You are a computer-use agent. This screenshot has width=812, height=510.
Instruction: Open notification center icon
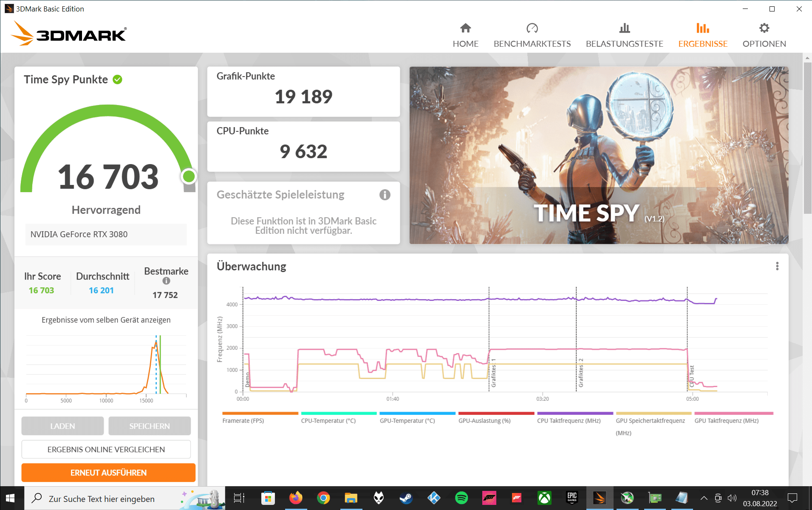point(792,498)
